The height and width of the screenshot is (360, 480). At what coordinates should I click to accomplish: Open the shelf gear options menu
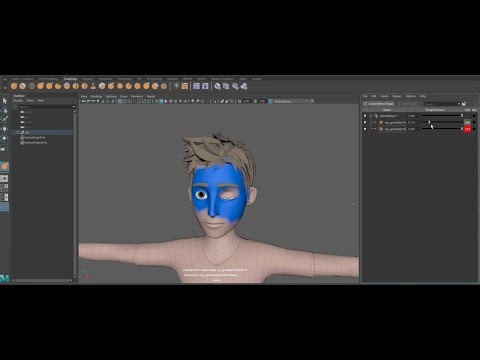click(4, 87)
